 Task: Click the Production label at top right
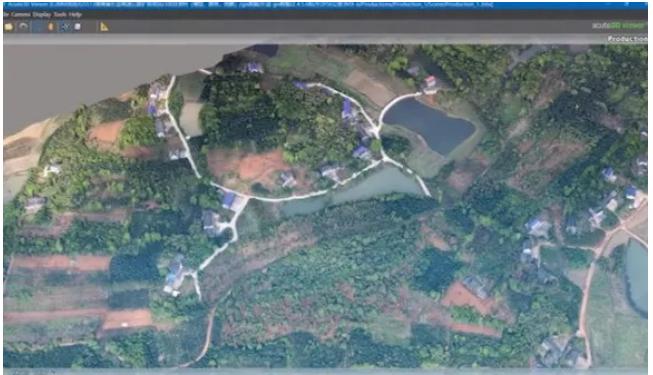click(x=627, y=39)
